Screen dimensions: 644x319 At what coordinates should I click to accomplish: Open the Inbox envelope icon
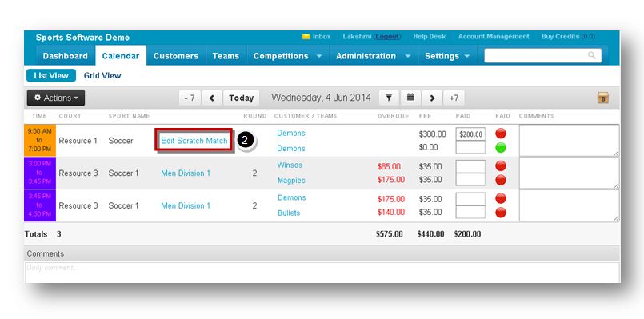pyautogui.click(x=306, y=37)
